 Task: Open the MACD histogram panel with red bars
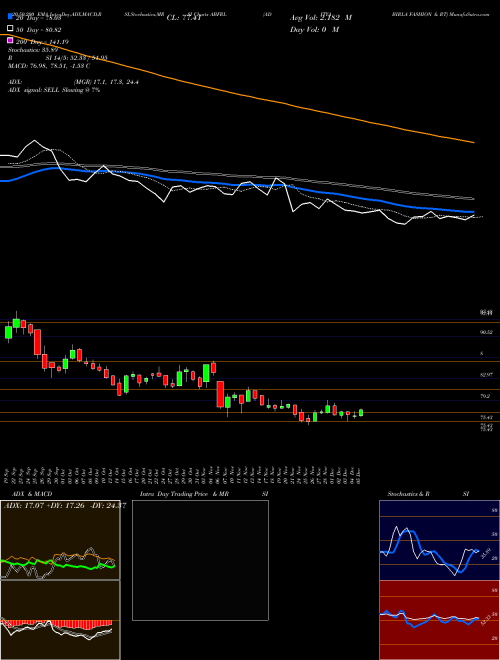tap(60, 620)
